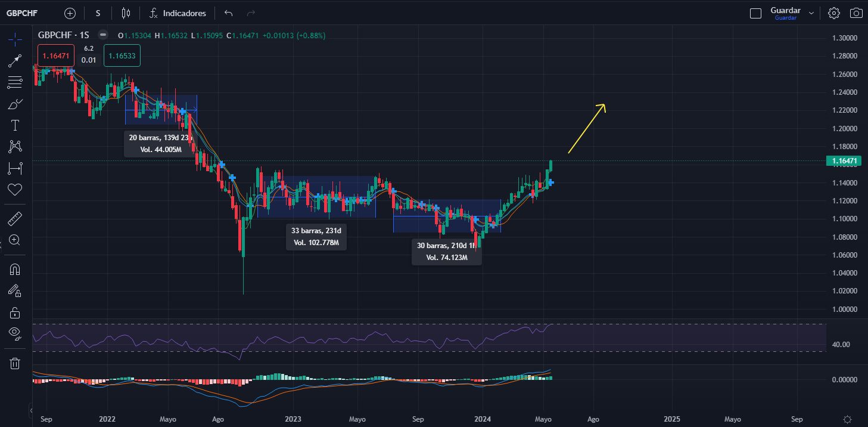Collapse the legend with minus button
This screenshot has width=868, height=427.
[103, 35]
